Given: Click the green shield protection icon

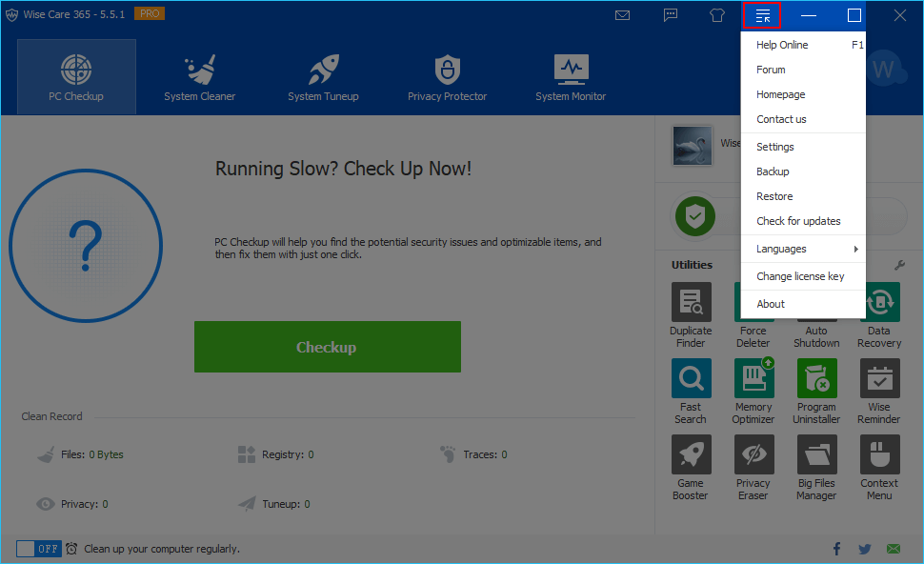Looking at the screenshot, I should tap(695, 215).
